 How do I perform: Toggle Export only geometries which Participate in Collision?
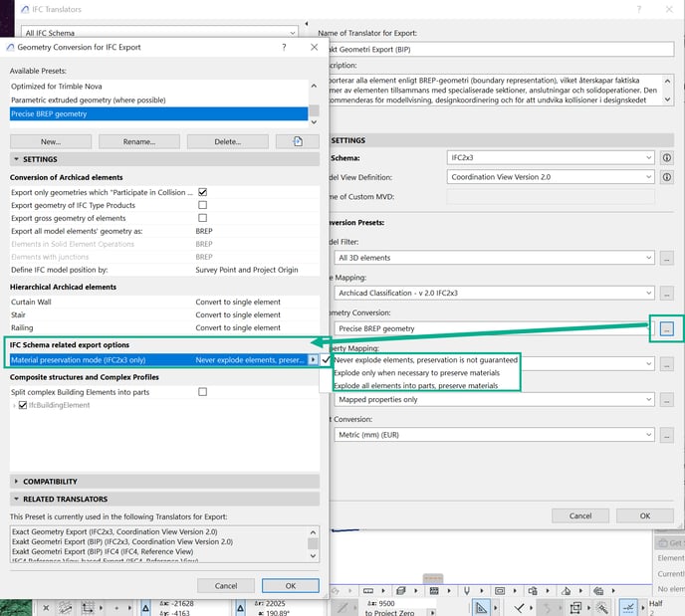pos(203,192)
